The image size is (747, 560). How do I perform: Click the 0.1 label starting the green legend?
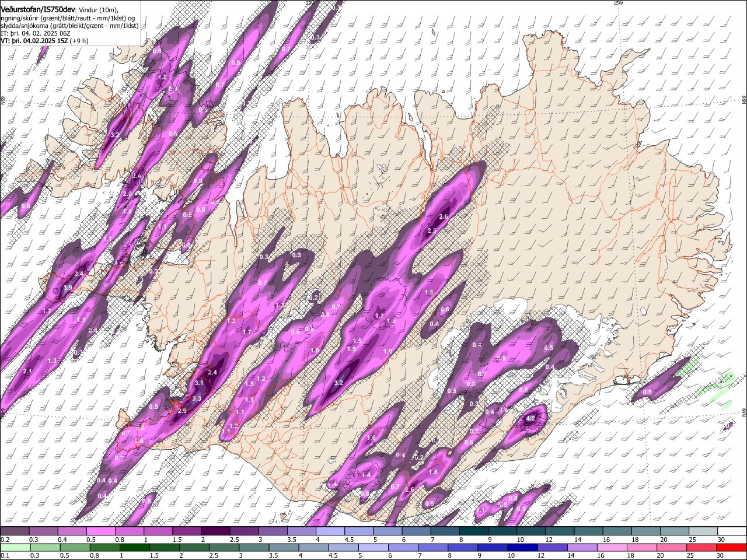[x=5, y=556]
